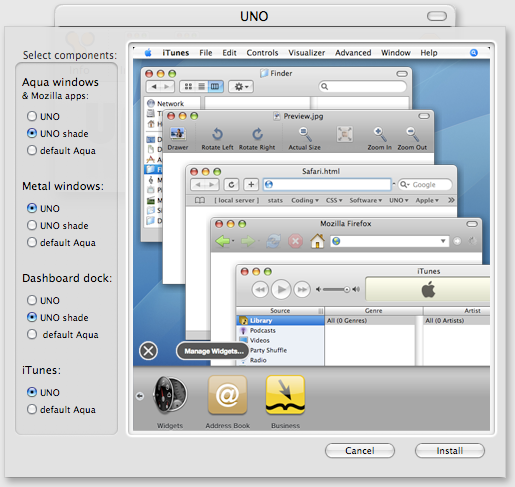Open the Drawer in Preview
This screenshot has height=487, width=515.
pyautogui.click(x=178, y=138)
